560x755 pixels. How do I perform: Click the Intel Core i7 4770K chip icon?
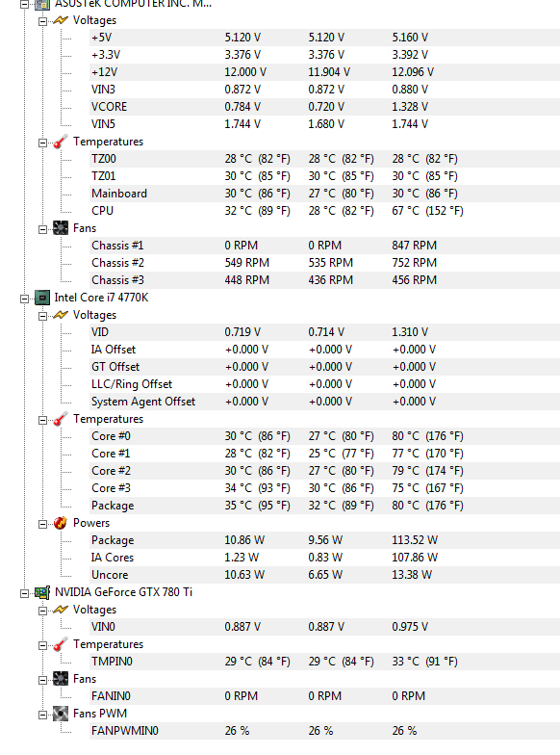42,298
